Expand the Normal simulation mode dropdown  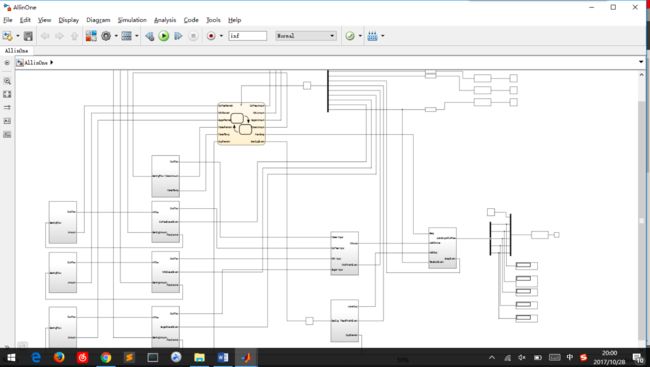pyautogui.click(x=306, y=36)
